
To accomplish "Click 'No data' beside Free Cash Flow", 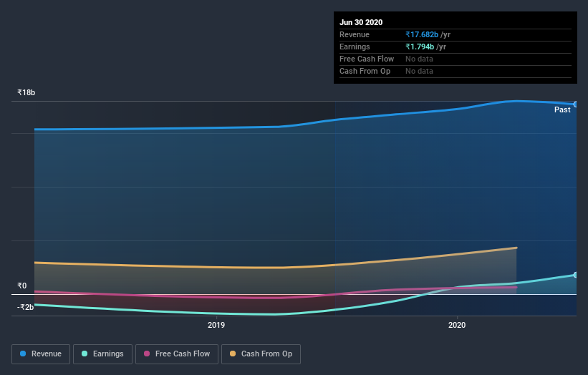I will tap(419, 59).
